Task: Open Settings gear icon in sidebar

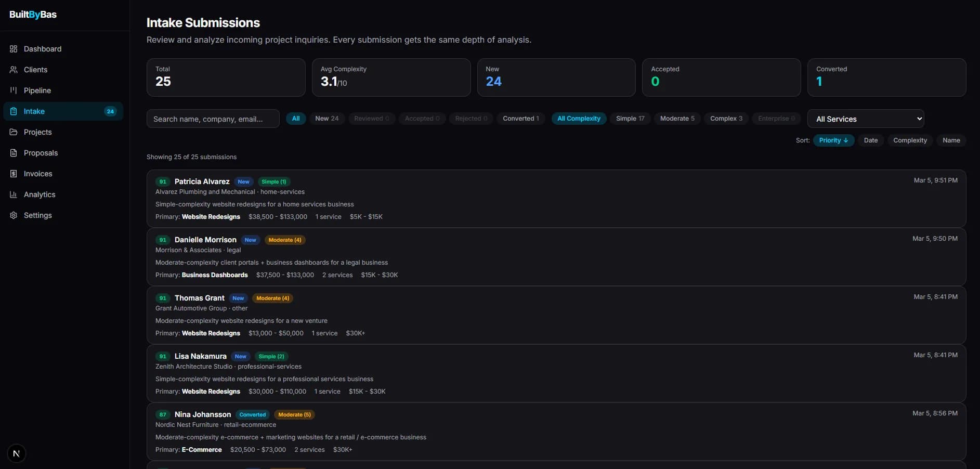Action: coord(14,215)
